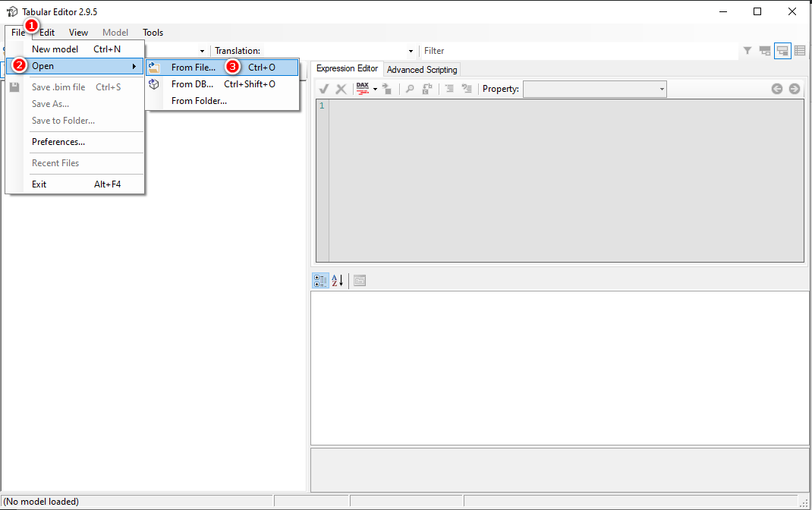
Task: Select Recent Files menu entry
Action: (76, 163)
